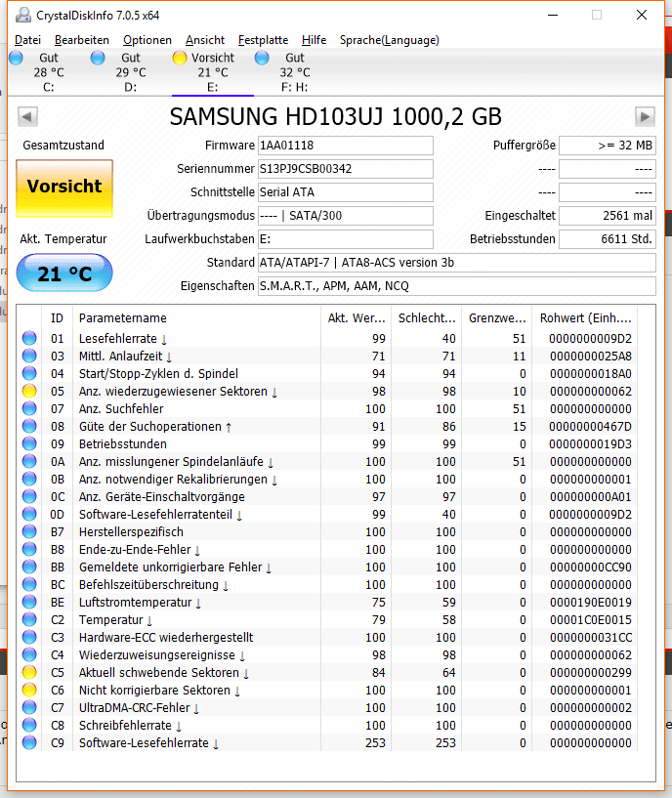Click the blue status icon of row 09 Betriebsstunden
This screenshot has height=798, width=672.
[29, 443]
